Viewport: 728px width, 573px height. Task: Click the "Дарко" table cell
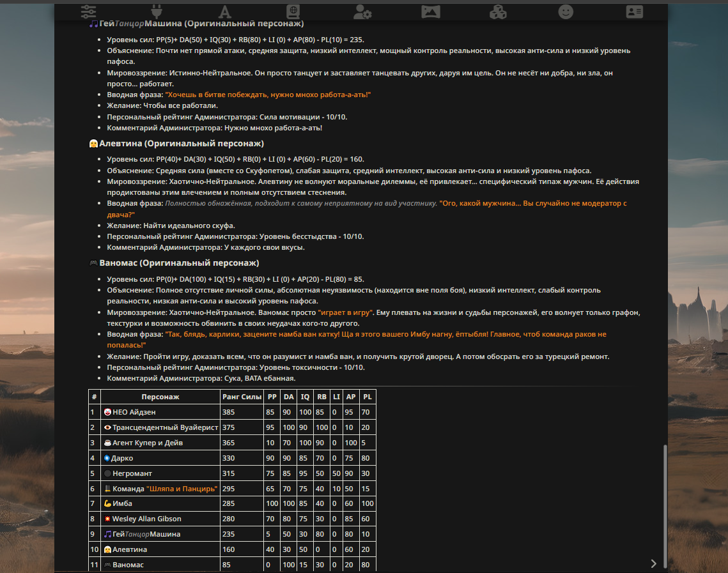[x=160, y=458]
